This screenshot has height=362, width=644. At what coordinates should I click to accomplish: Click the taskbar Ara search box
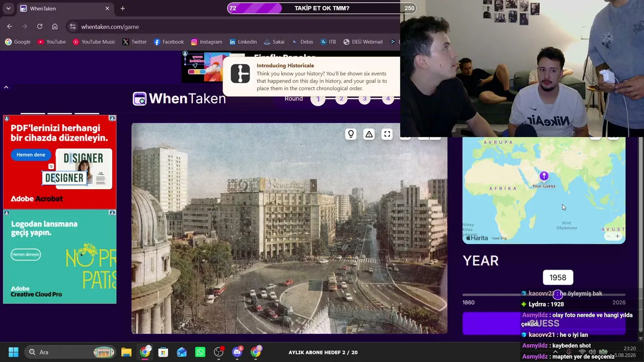point(70,352)
